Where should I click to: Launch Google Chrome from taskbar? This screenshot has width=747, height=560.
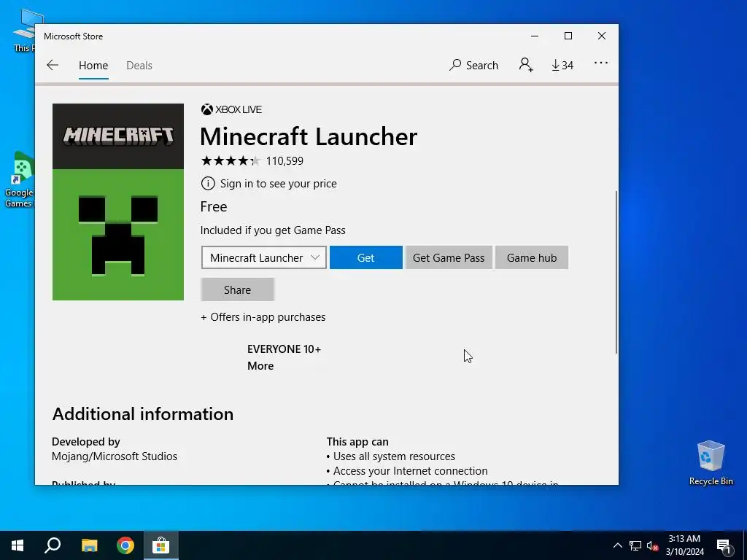click(125, 545)
